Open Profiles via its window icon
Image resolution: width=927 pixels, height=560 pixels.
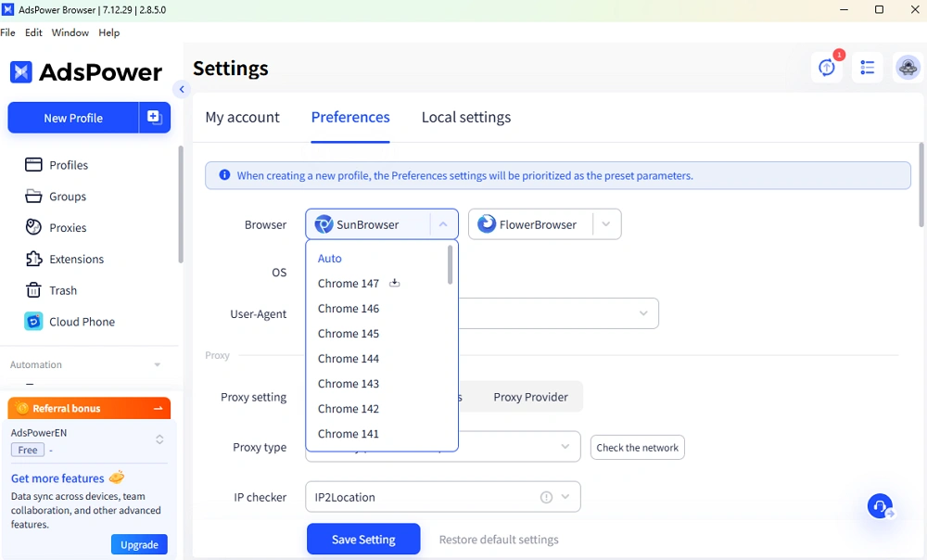coord(33,164)
